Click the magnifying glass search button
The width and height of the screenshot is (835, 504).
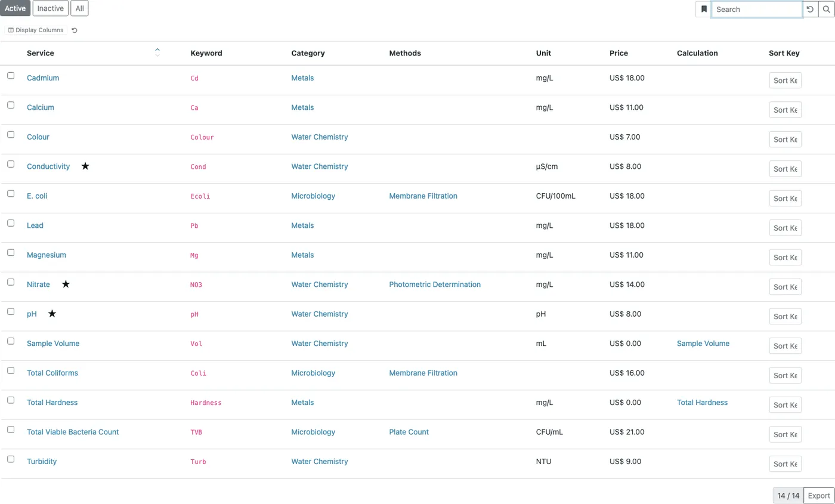[x=826, y=9]
